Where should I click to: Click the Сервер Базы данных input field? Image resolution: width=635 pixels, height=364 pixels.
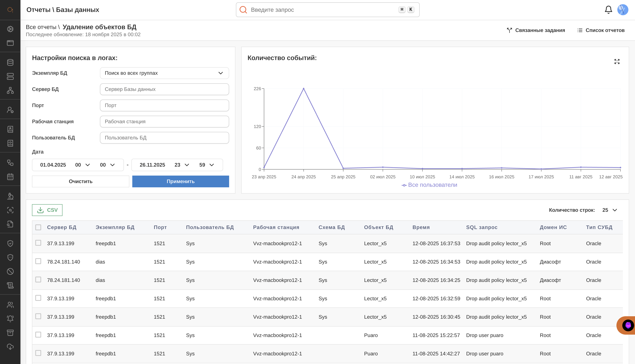164,89
